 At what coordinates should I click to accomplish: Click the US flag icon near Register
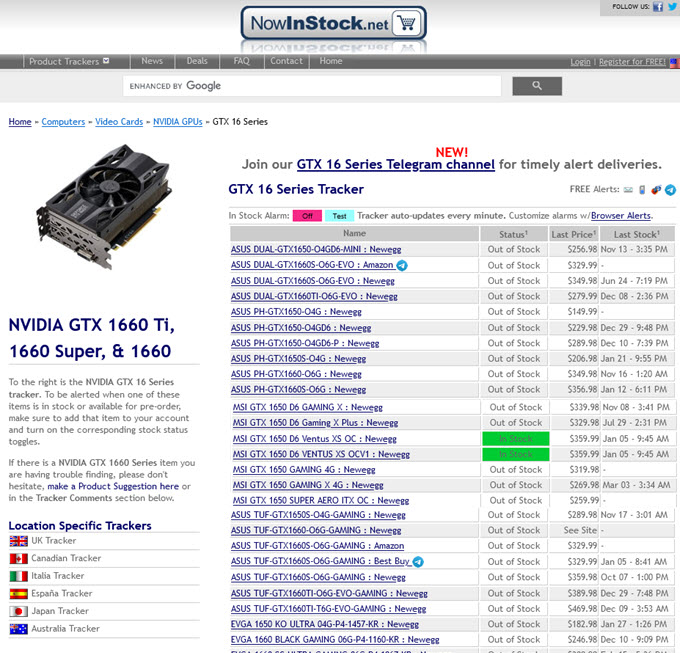(x=674, y=62)
